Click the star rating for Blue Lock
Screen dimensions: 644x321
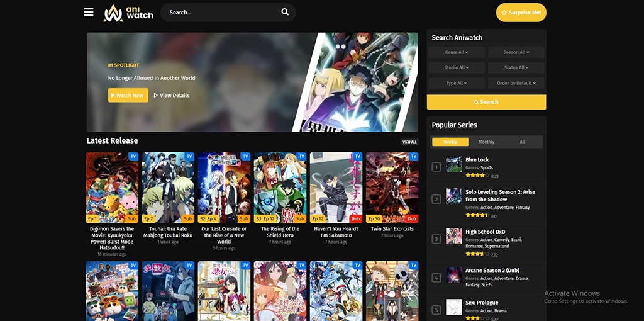[x=477, y=176]
